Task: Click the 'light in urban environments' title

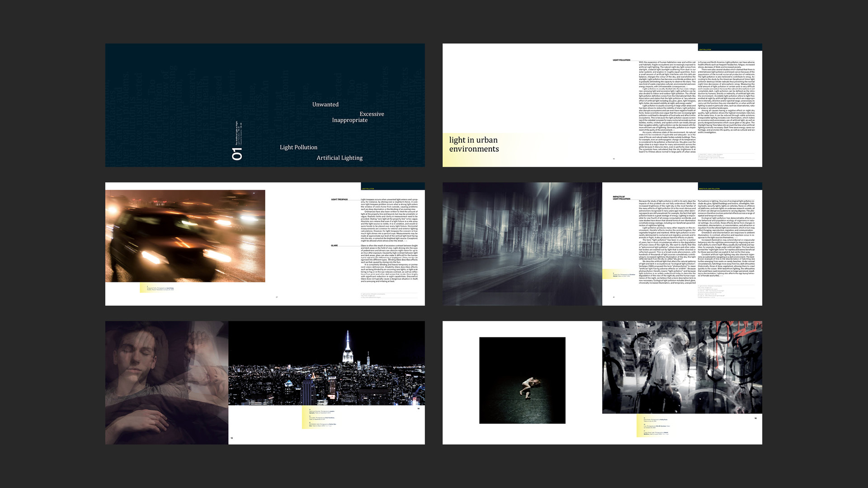Action: [x=473, y=145]
